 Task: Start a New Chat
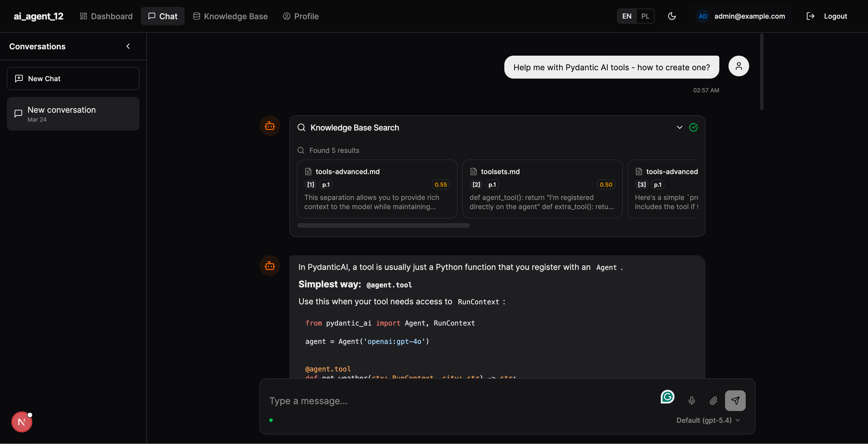point(73,78)
